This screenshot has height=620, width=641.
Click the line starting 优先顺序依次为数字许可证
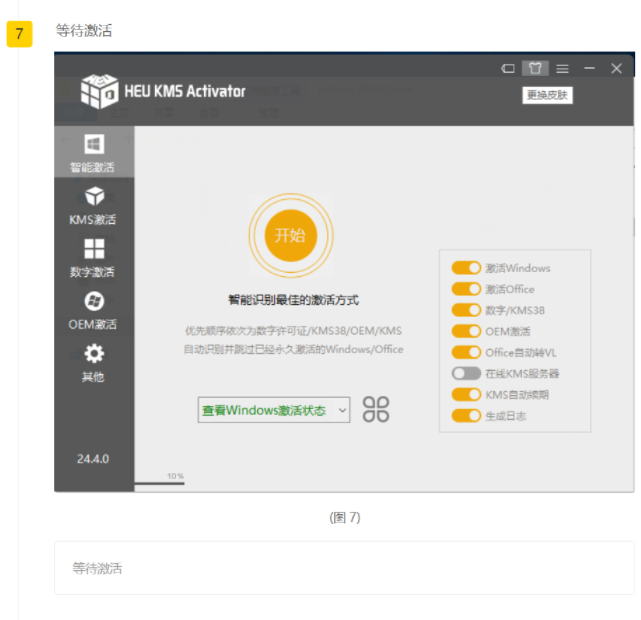point(294,331)
